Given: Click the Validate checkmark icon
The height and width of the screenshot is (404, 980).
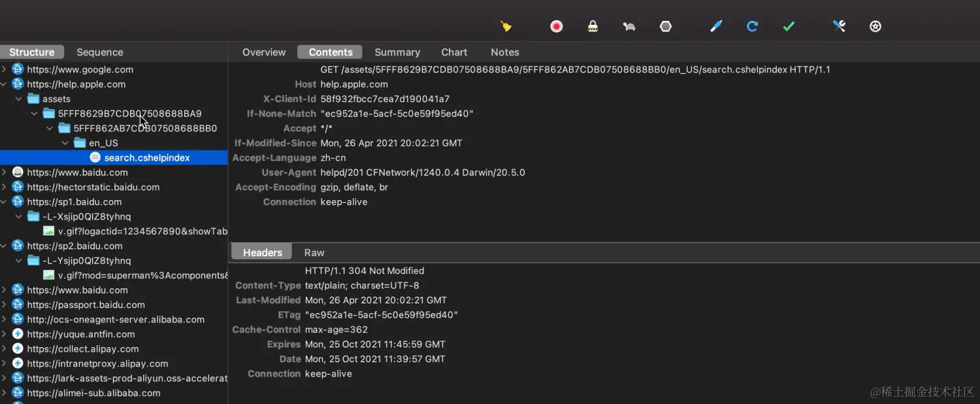Looking at the screenshot, I should 789,26.
